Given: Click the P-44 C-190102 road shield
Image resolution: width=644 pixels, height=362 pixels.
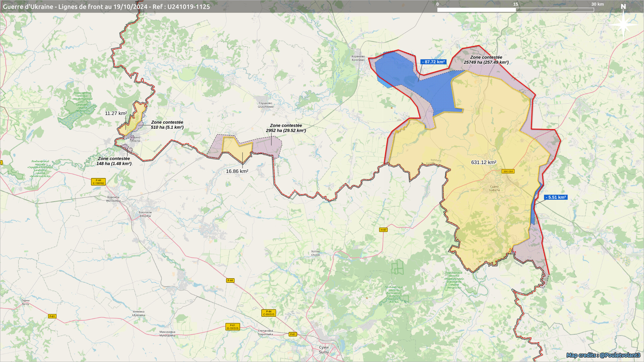Looking at the screenshot, I should point(98,182).
